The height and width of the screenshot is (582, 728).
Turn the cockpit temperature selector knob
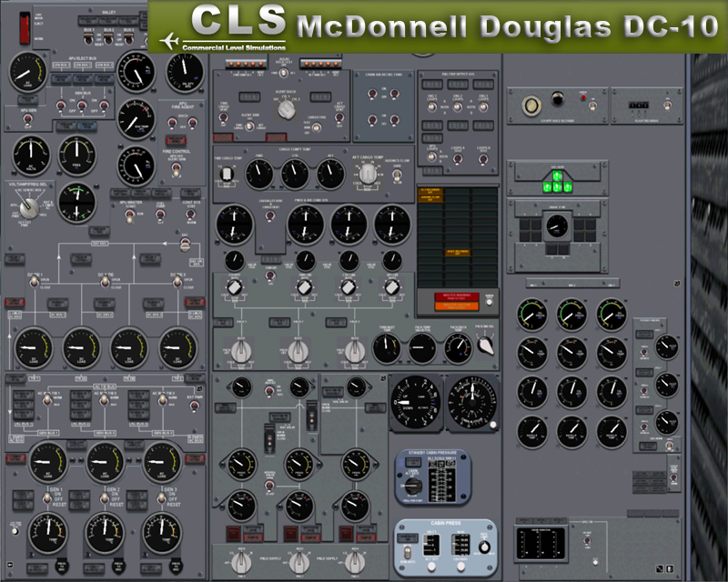coord(234,287)
